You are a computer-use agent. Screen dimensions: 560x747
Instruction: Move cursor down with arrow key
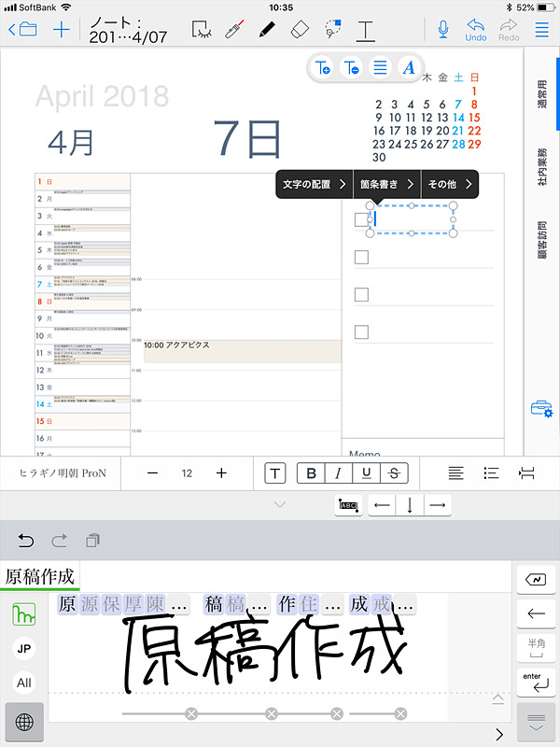[x=410, y=505]
